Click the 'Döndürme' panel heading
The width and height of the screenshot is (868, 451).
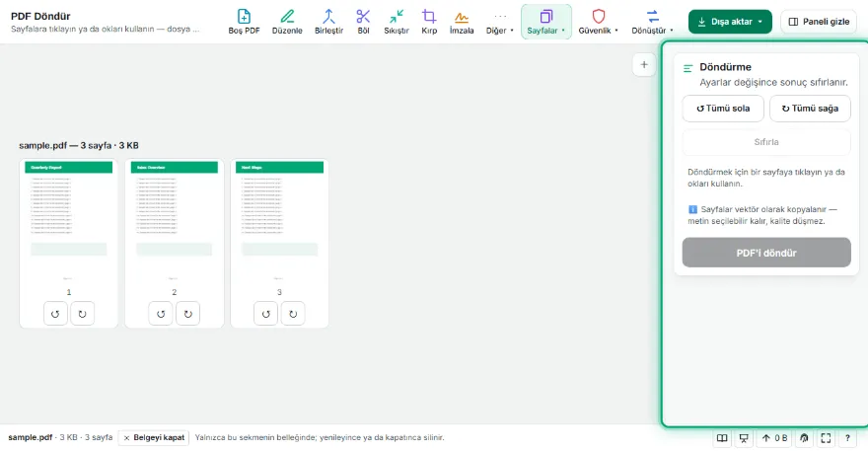[x=725, y=67]
